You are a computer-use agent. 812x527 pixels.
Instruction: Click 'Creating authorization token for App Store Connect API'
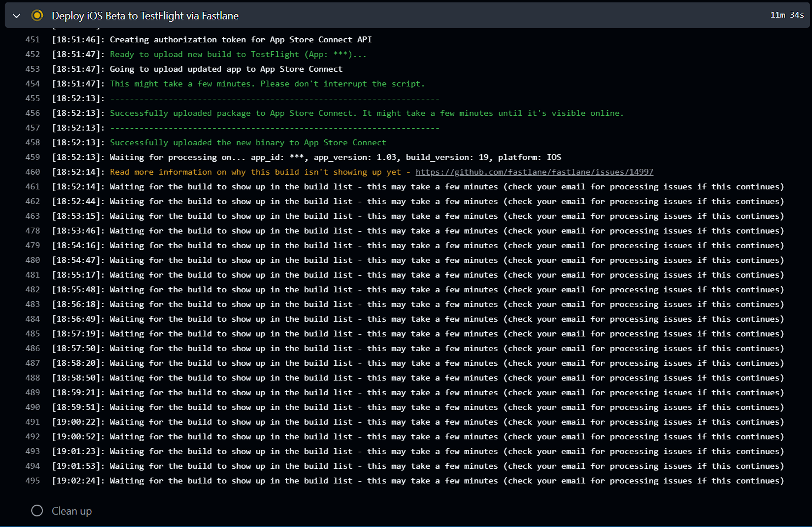241,39
